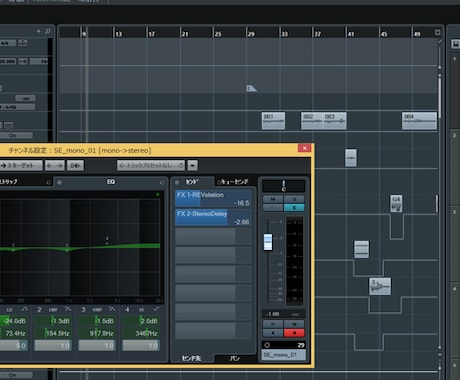Image resolution: width=460 pixels, height=380 pixels.
Task: Click the 2.0dB gain value field
Action: [x=141, y=321]
